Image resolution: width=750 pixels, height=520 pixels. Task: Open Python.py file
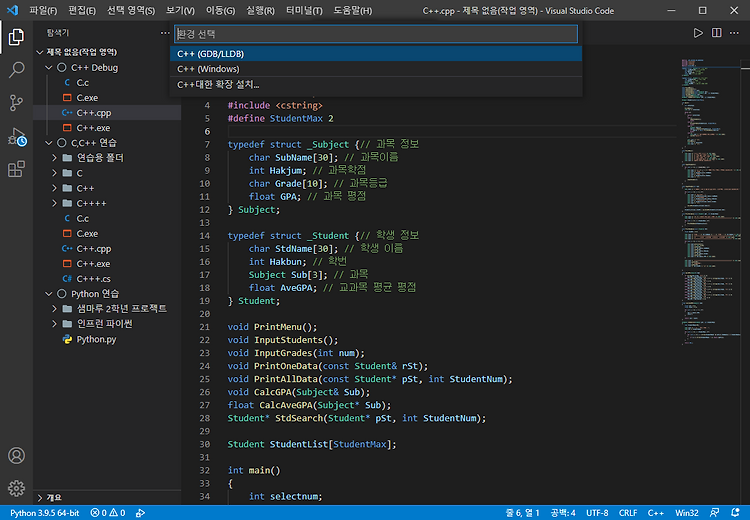pos(107,339)
